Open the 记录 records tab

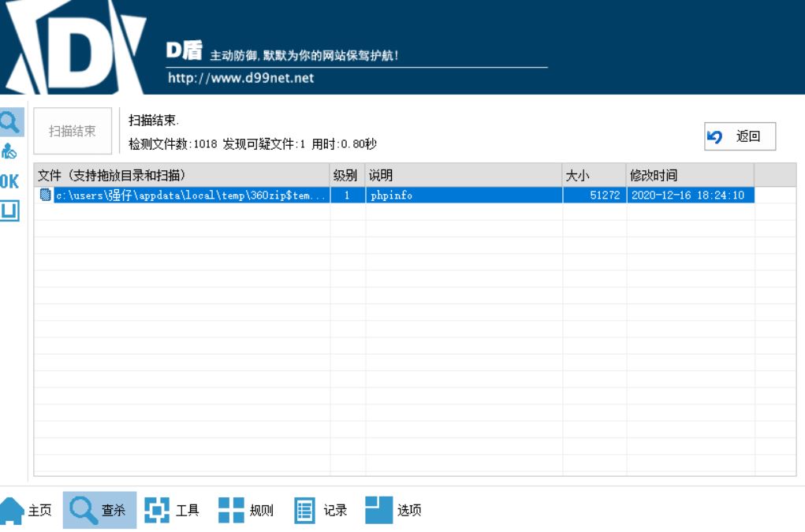click(321, 510)
